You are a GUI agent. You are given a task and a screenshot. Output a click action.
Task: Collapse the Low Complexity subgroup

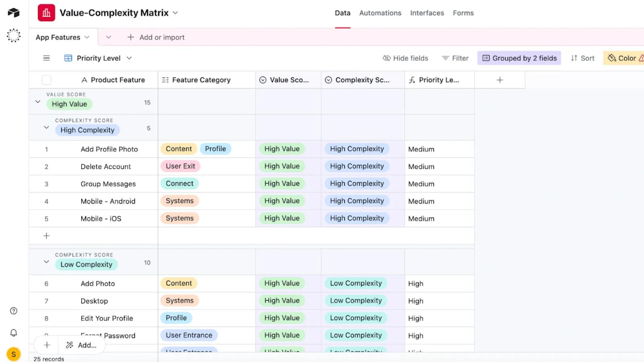pyautogui.click(x=46, y=261)
